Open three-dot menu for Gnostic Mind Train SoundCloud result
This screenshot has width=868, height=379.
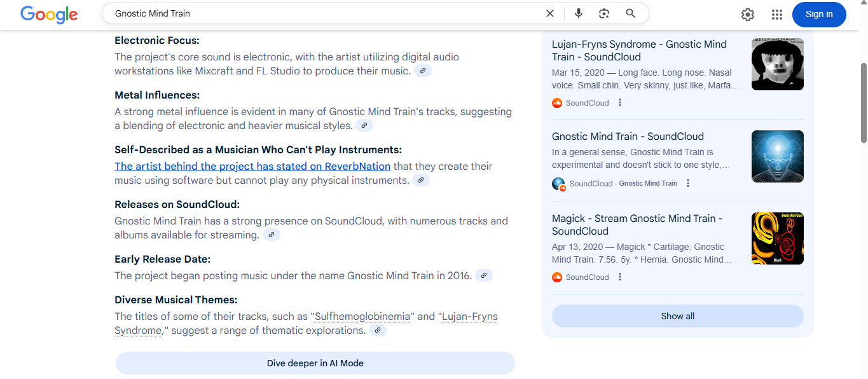[688, 183]
